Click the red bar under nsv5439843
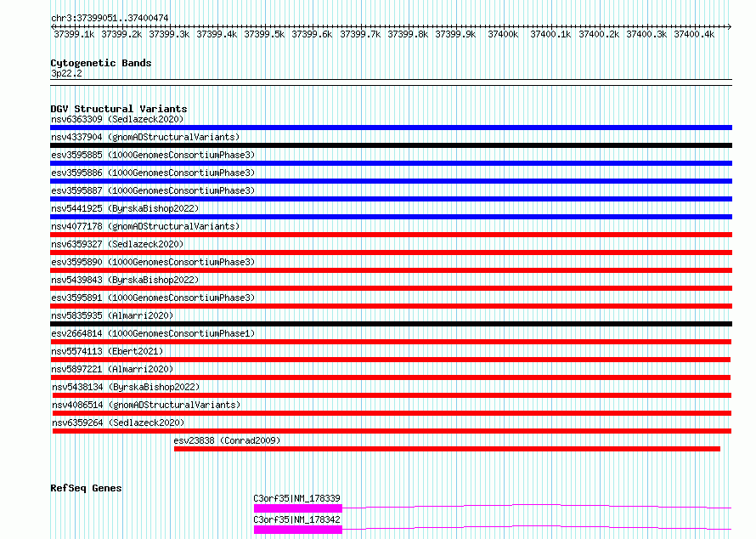 [x=391, y=288]
